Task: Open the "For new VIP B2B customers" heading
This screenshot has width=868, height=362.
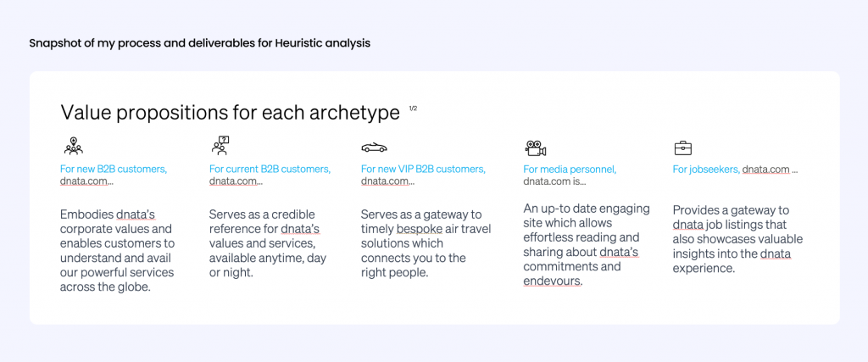Action: click(423, 169)
